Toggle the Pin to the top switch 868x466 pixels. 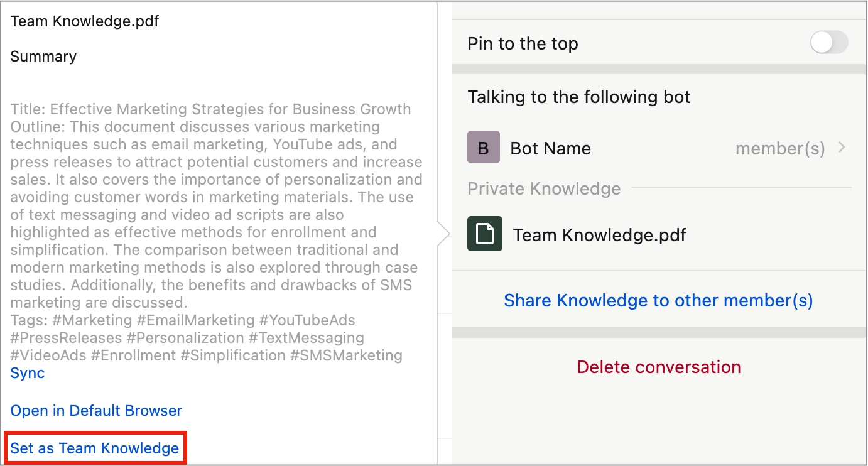[829, 43]
